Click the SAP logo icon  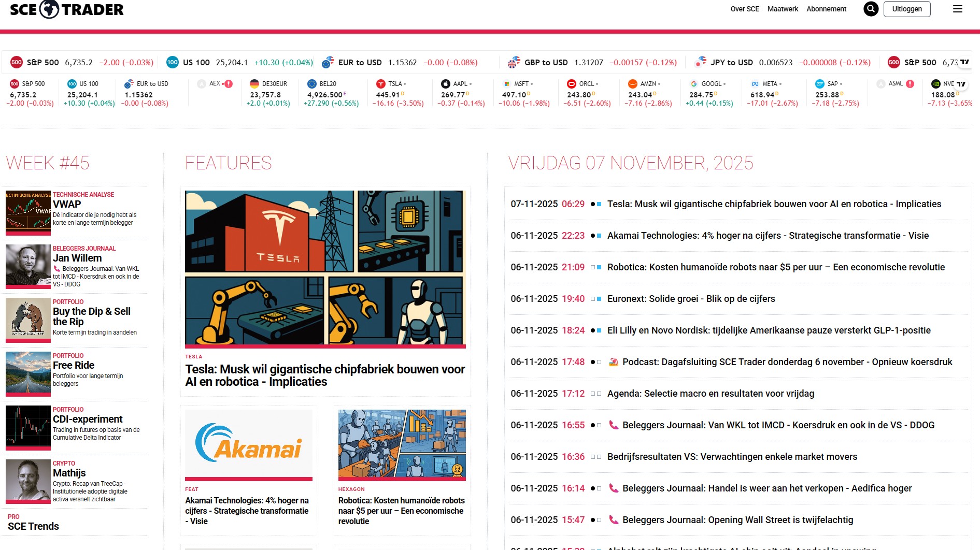(x=820, y=84)
